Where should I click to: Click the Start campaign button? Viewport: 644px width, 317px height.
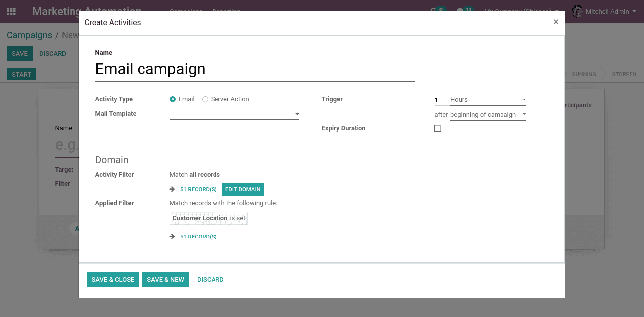21,75
